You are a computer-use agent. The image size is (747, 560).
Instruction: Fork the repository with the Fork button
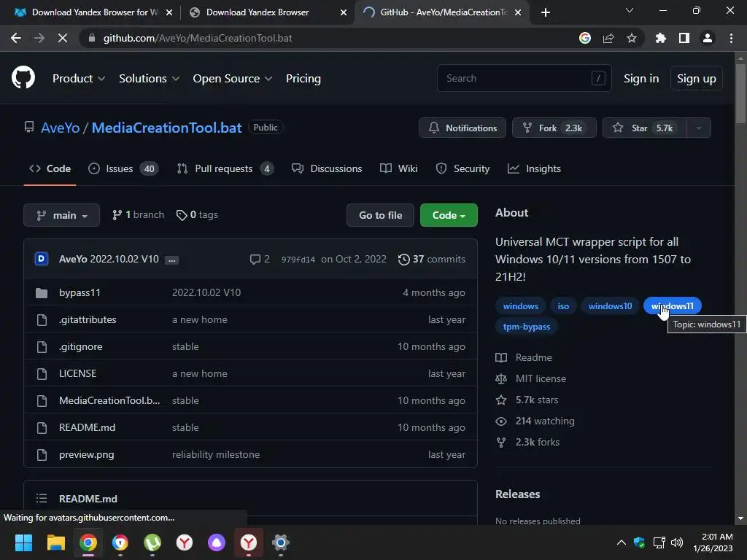554,128
